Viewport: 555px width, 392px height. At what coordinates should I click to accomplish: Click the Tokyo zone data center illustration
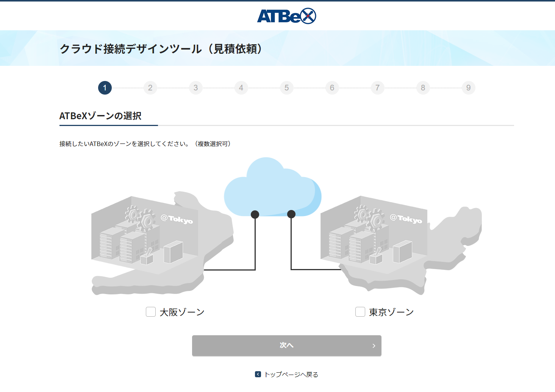[x=401, y=245]
